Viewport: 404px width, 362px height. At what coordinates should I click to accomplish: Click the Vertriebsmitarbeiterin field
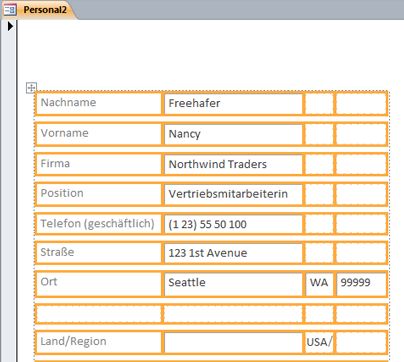pos(233,194)
